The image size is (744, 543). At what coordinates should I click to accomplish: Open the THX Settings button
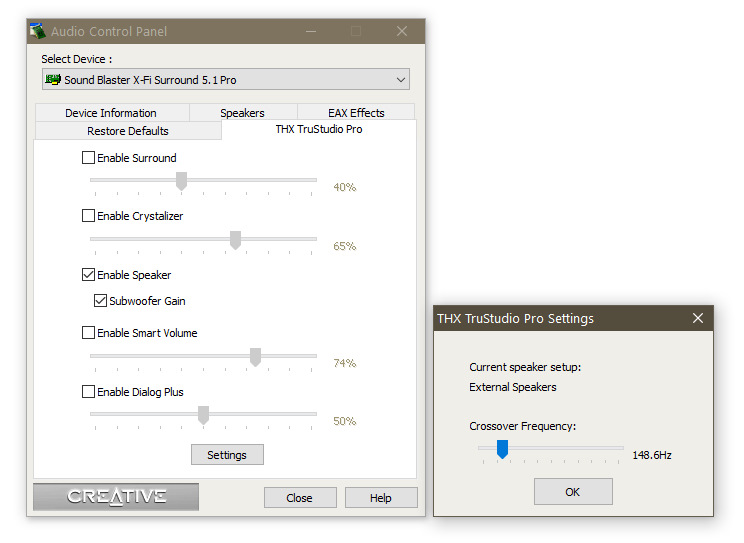click(x=227, y=455)
